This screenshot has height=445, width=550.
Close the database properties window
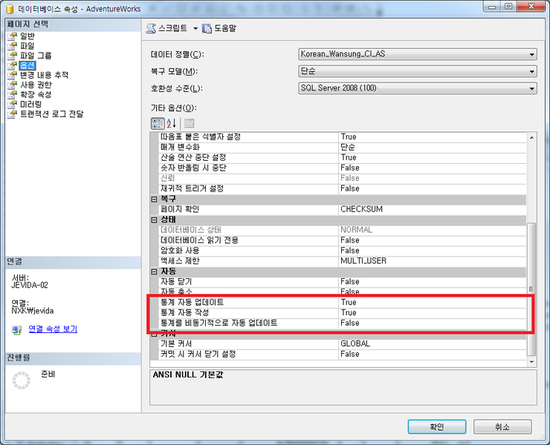tap(531, 7)
